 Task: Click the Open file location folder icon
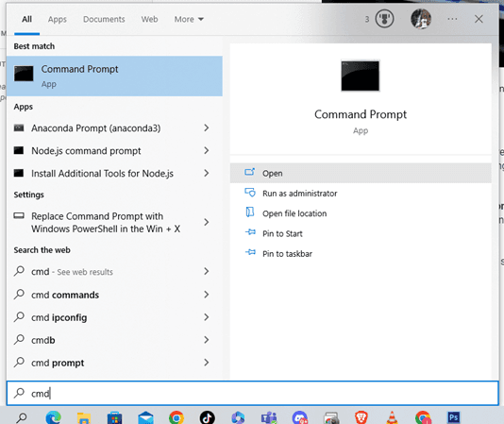tap(250, 212)
